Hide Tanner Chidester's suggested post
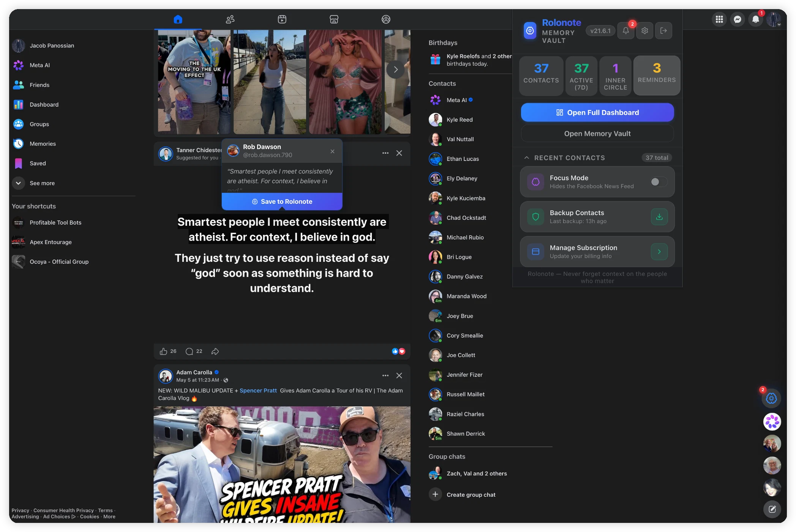The height and width of the screenshot is (532, 796). (399, 153)
